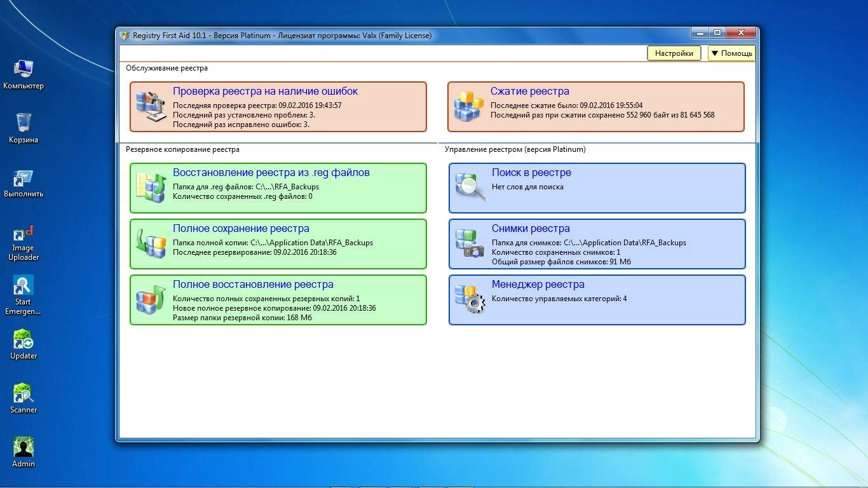Select the Scanner desktop icon
Screen dimensions: 868x488
24,398
